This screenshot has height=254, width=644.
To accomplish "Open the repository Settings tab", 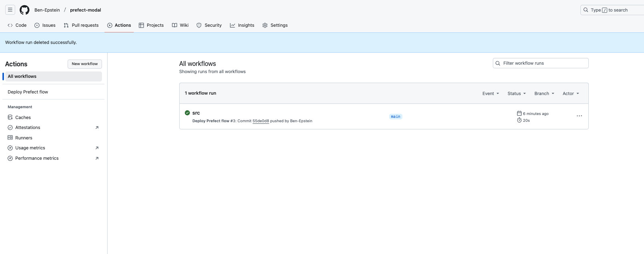I will pos(275,25).
